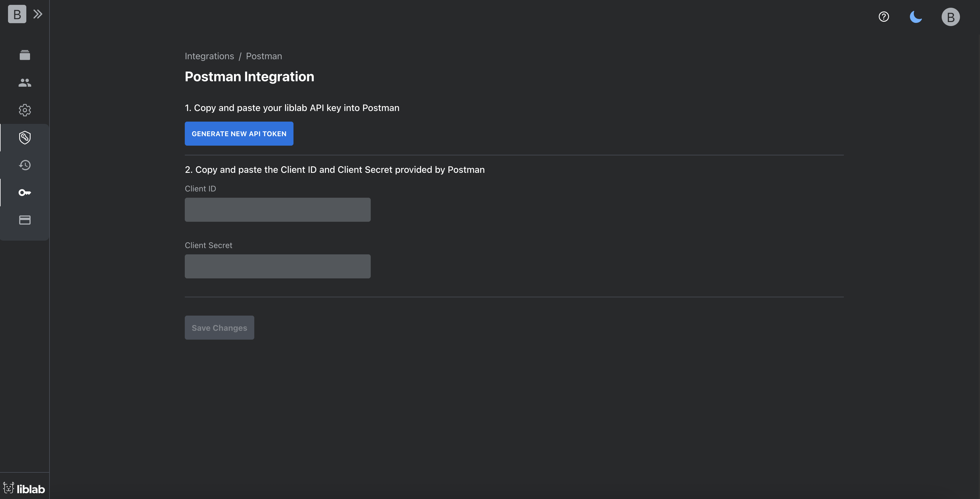Click the shield-key integrations icon
Viewport: 980px width, 499px height.
24,137
